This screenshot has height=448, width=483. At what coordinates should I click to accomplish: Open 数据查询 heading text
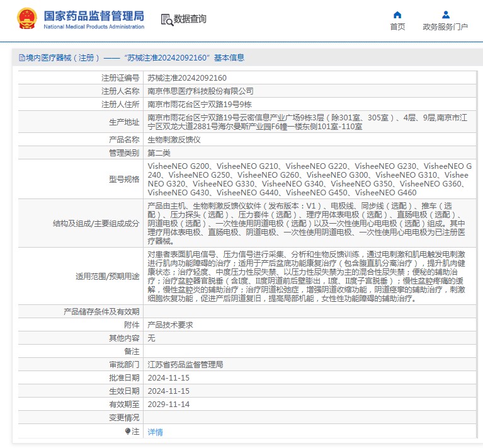pos(190,20)
